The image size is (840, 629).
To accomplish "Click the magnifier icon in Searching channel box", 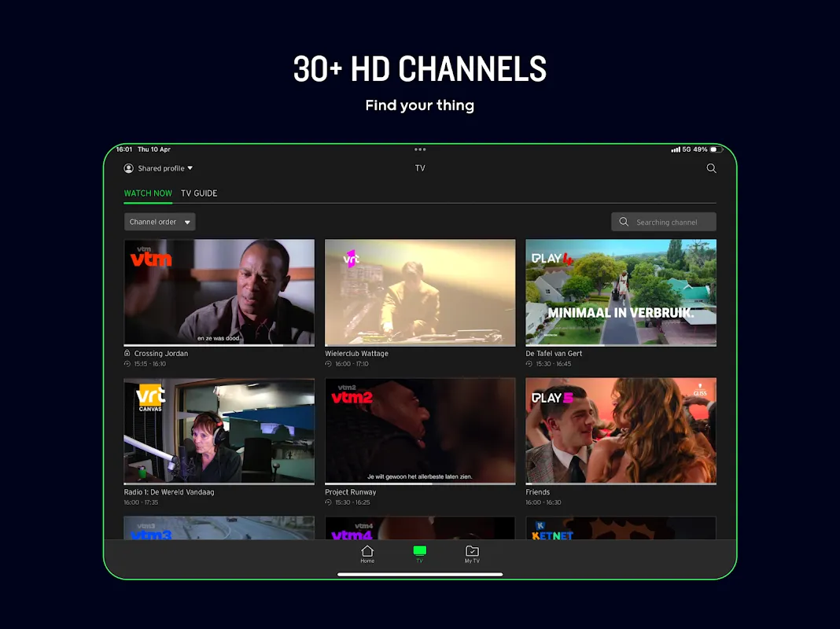I will (x=624, y=222).
